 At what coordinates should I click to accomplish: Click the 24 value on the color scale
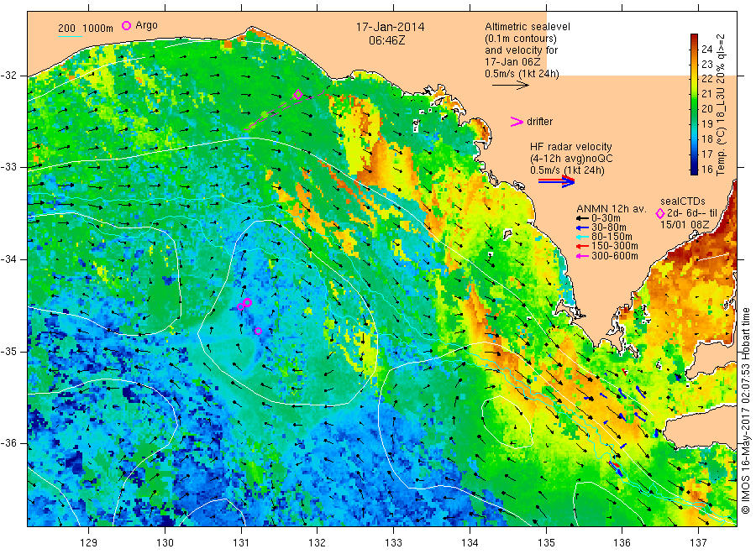[x=706, y=49]
